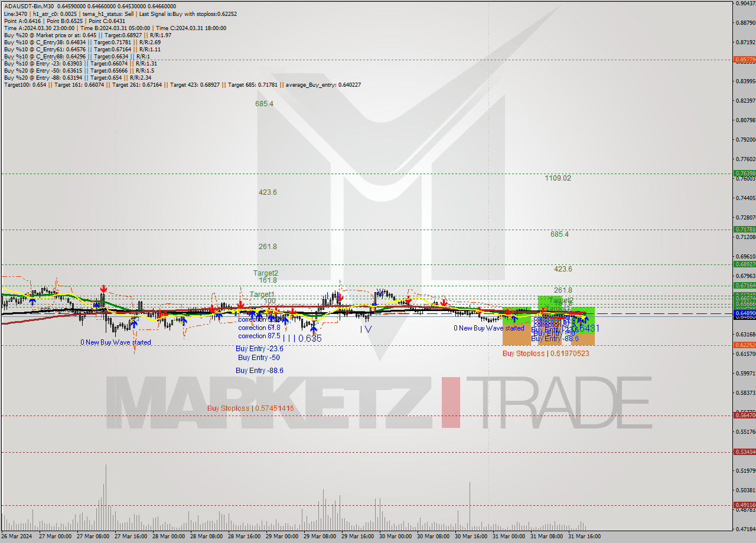Click the 1109.02 Fibonacci level label

click(x=558, y=178)
